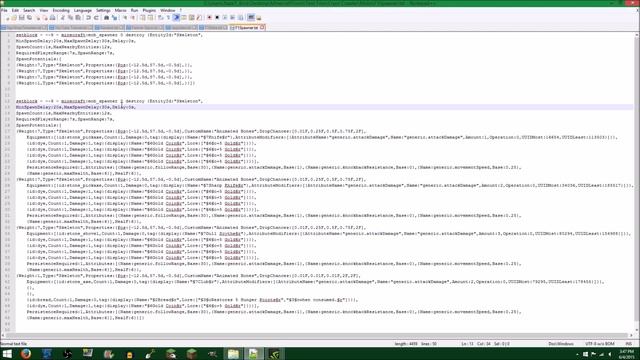Click the macro Playback icon
The image size is (640, 360).
[225, 18]
